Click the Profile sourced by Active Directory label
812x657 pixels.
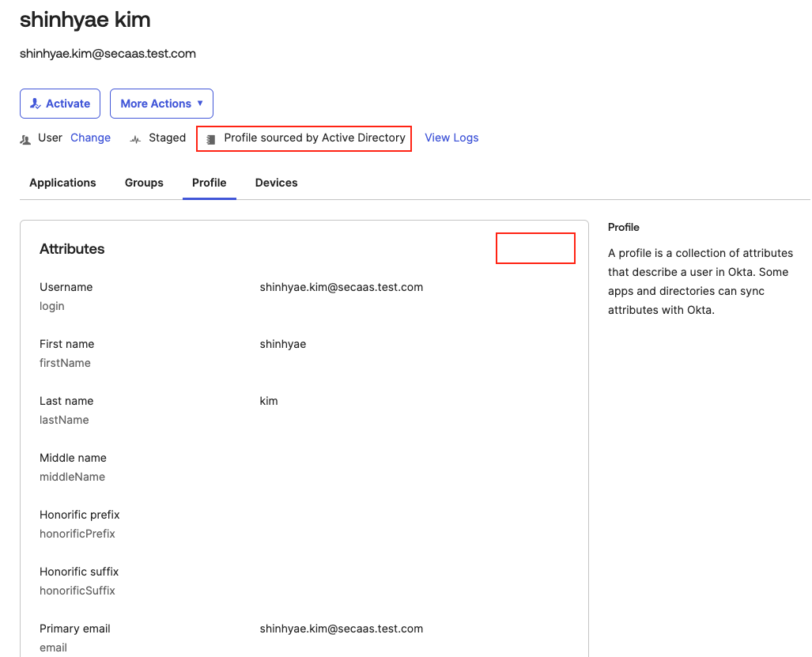[315, 138]
